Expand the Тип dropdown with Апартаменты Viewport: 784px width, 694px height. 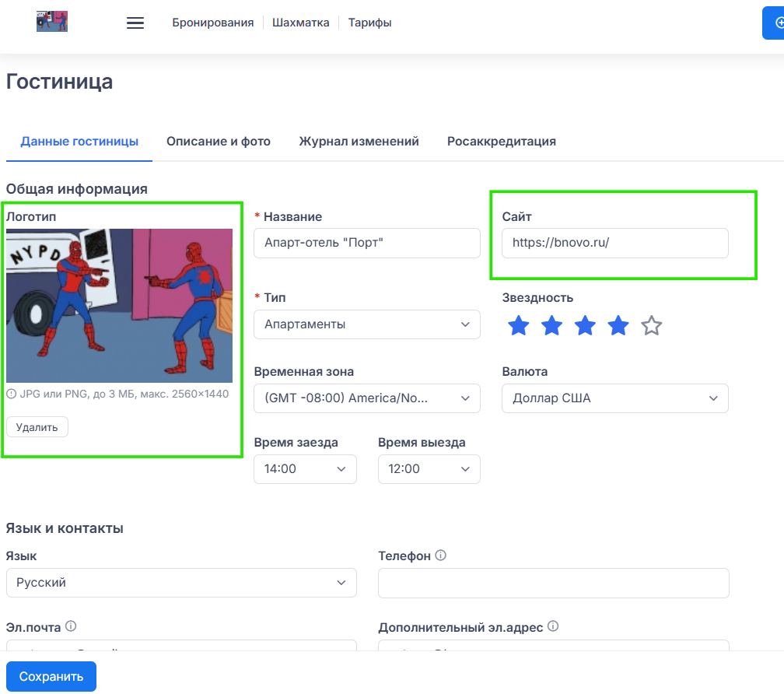366,324
